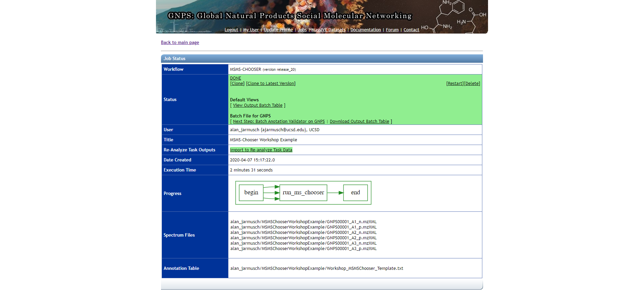644x298 pixels.
Task: Click the run_ms_chooser progress node
Action: [x=303, y=193]
